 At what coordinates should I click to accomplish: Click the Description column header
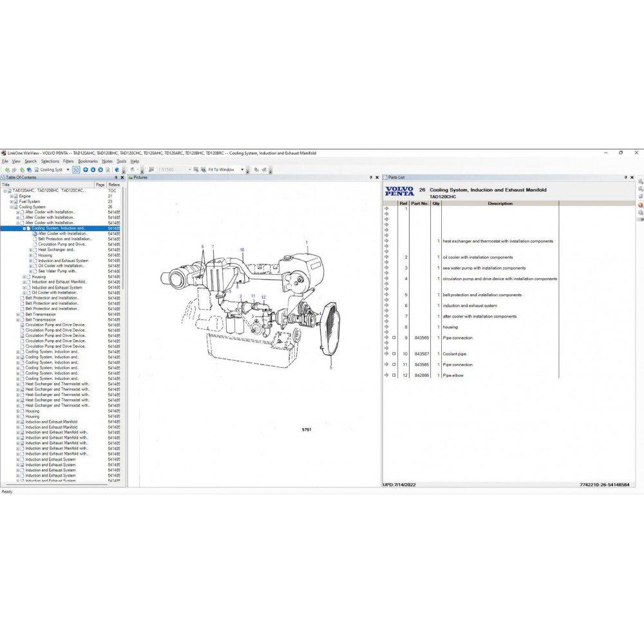(500, 204)
